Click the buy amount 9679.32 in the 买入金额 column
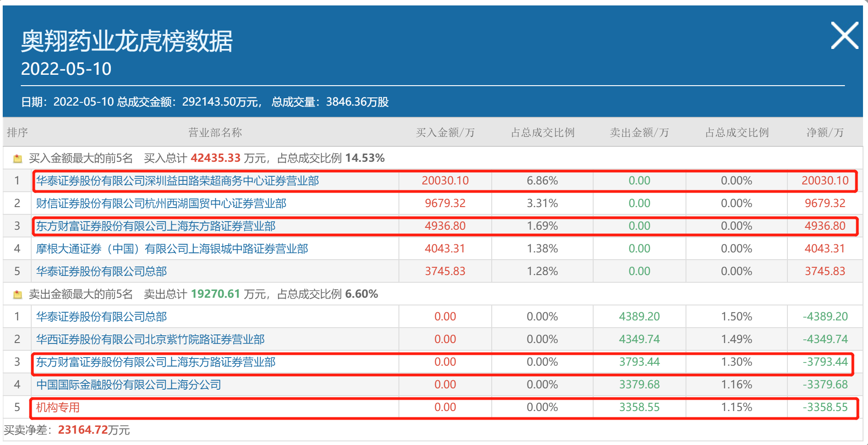868x445 pixels. pos(445,203)
